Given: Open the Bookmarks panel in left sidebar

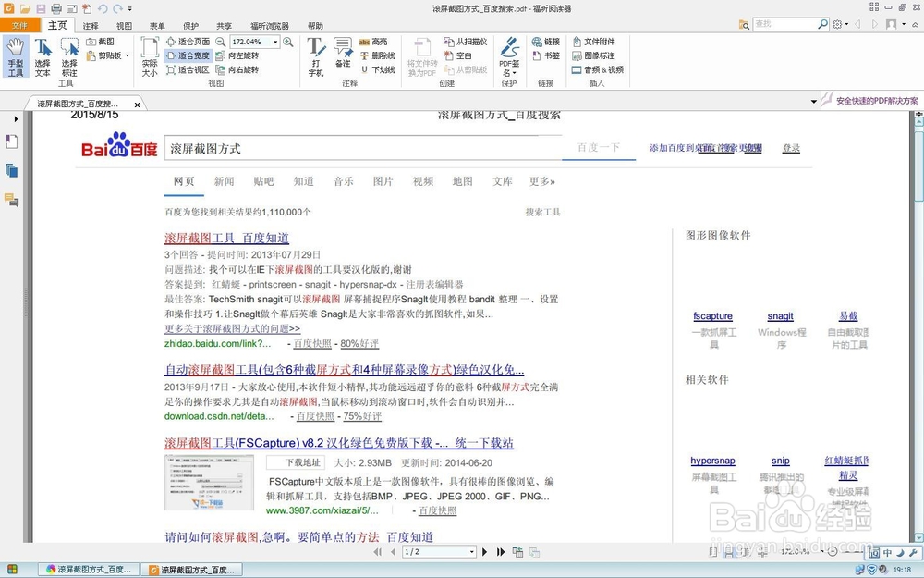Looking at the screenshot, I should (x=11, y=141).
